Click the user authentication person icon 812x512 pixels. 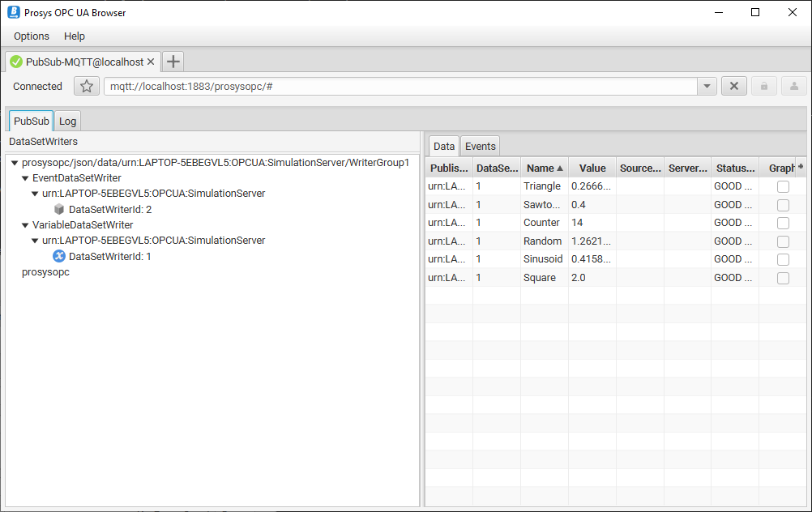click(794, 87)
